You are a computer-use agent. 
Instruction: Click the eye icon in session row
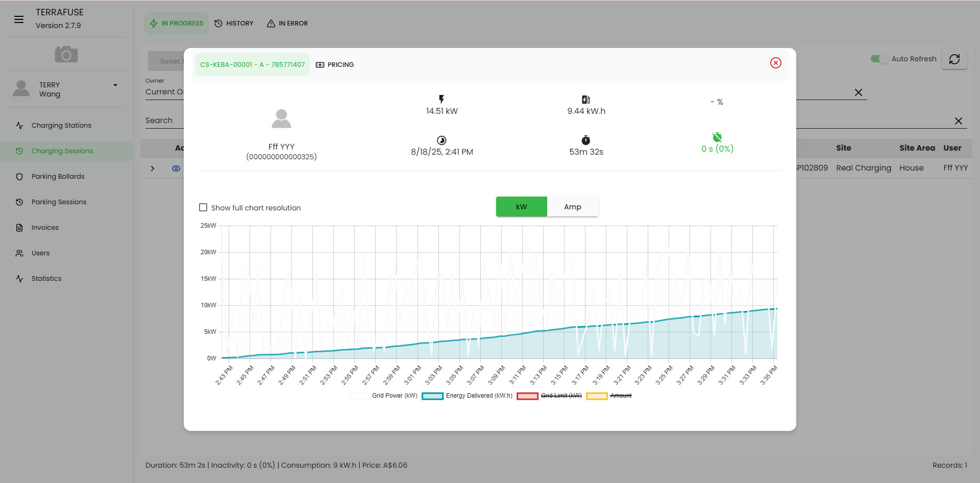176,168
